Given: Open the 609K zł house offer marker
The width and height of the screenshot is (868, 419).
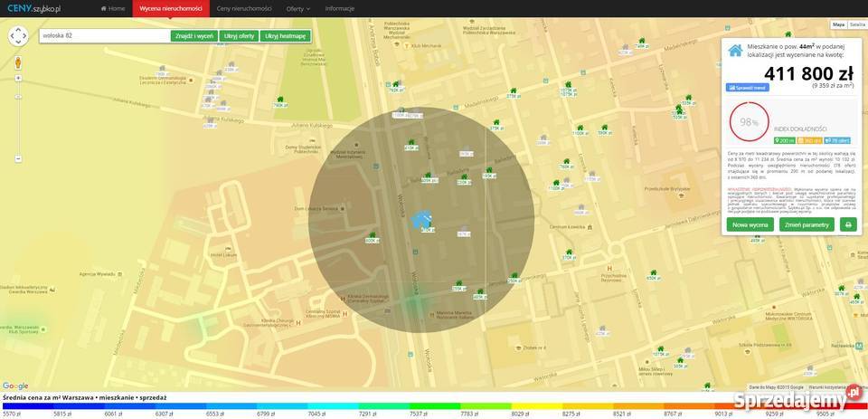Looking at the screenshot, I should (428, 177).
